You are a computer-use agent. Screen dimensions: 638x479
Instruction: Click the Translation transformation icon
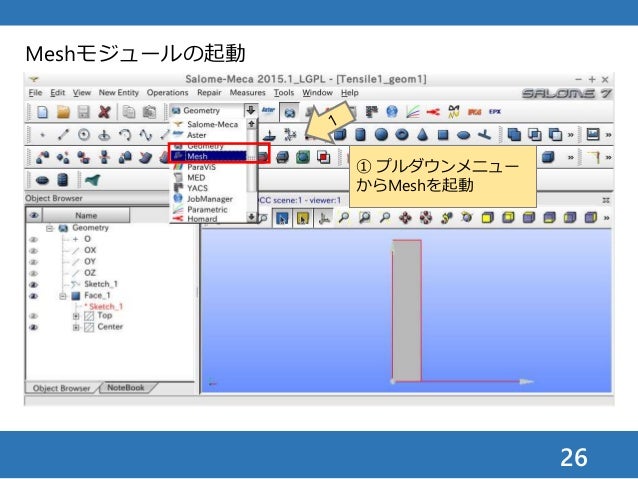tap(42, 157)
